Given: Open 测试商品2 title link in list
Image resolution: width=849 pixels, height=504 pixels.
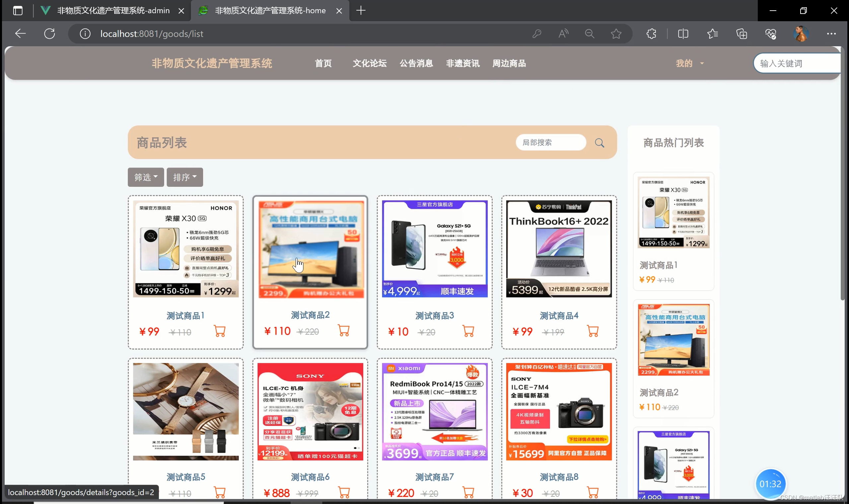Looking at the screenshot, I should point(310,315).
